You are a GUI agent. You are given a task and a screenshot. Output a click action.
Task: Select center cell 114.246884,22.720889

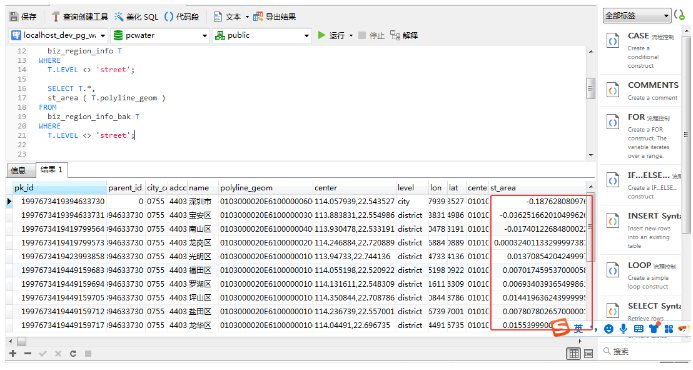pos(354,243)
